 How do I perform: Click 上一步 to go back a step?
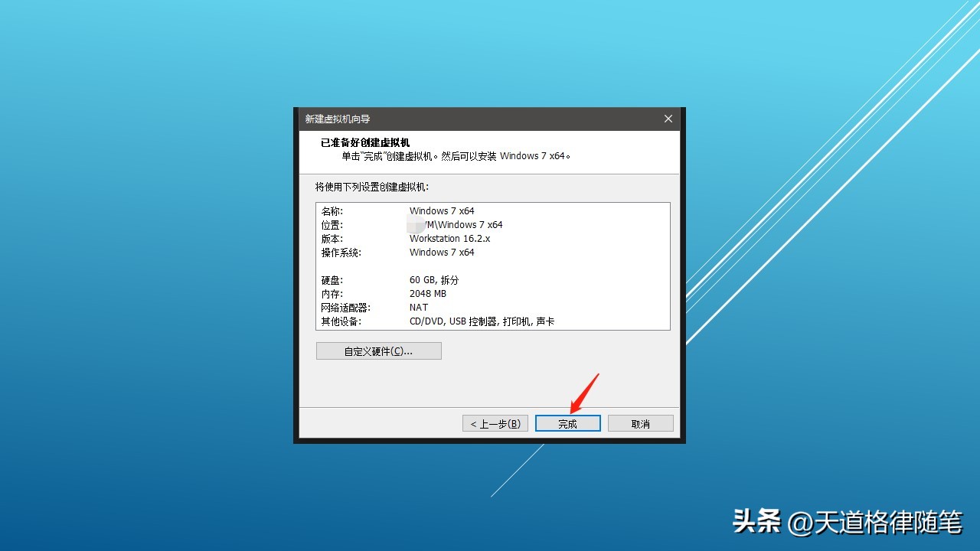(495, 422)
